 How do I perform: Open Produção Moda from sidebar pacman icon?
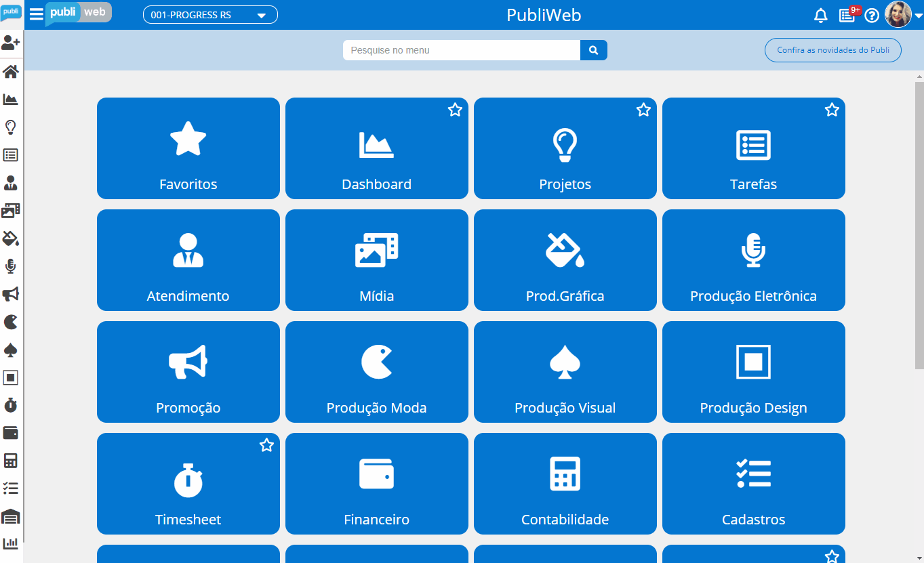pos(11,321)
